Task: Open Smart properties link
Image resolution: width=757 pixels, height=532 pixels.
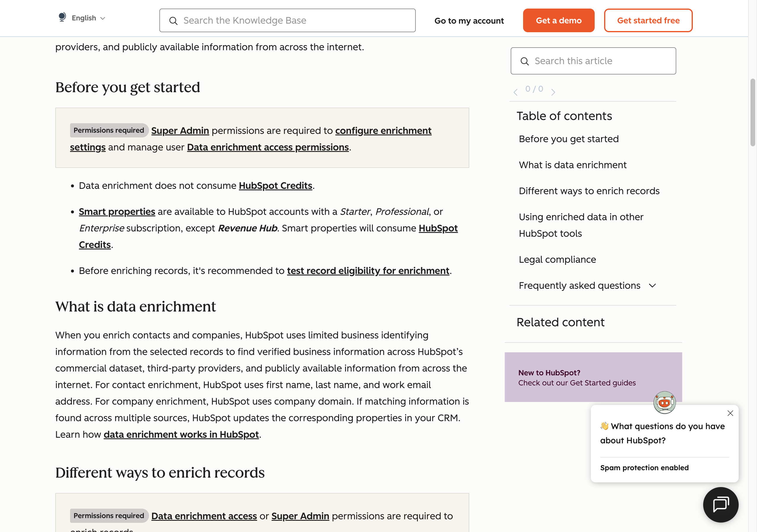Action: (117, 212)
